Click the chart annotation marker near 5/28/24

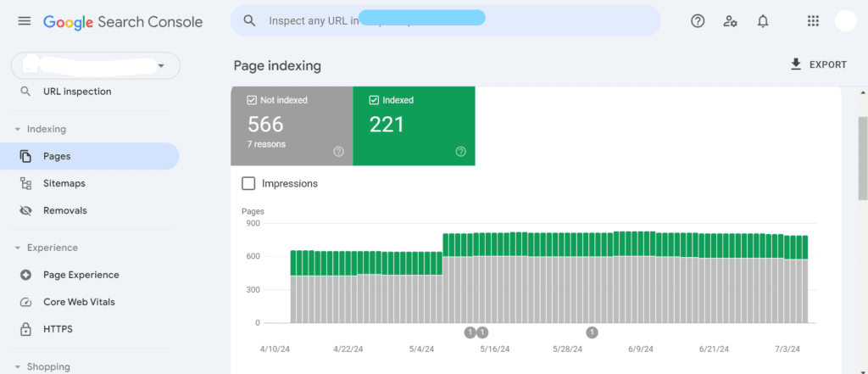pyautogui.click(x=592, y=332)
